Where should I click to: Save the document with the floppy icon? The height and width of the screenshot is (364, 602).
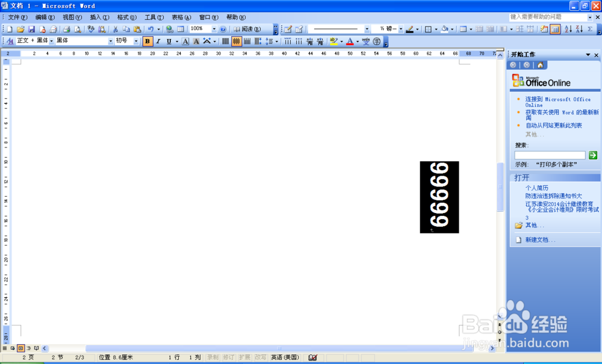(31, 29)
